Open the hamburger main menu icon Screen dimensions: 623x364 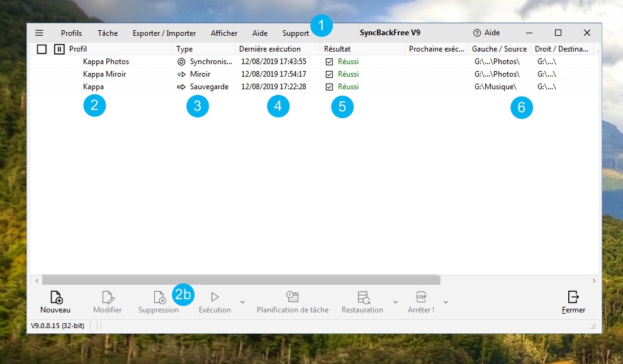[x=39, y=33]
